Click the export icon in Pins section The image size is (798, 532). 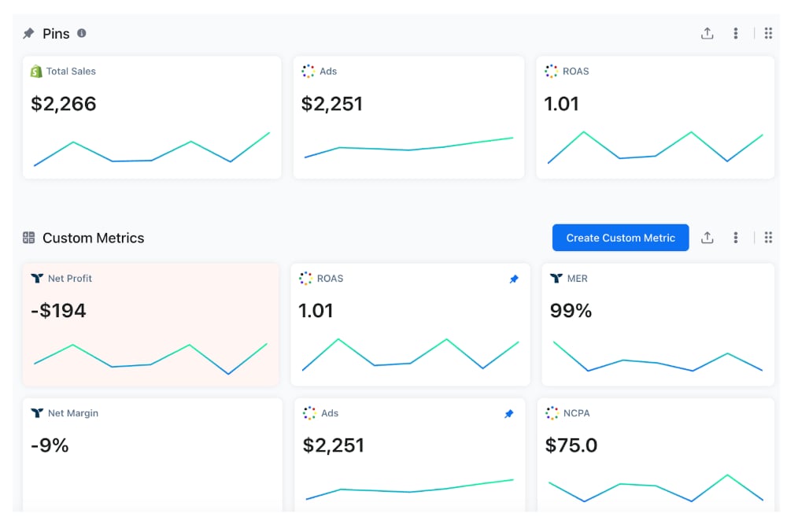(707, 33)
